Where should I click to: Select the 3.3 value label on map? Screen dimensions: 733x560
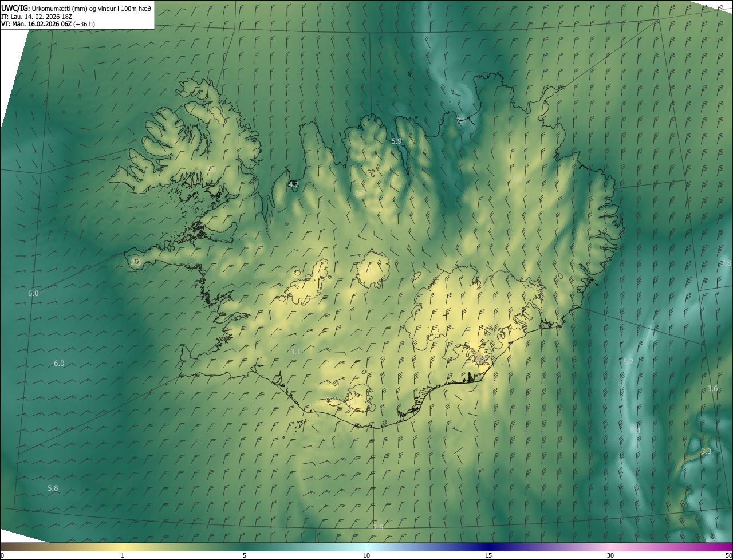tap(706, 451)
